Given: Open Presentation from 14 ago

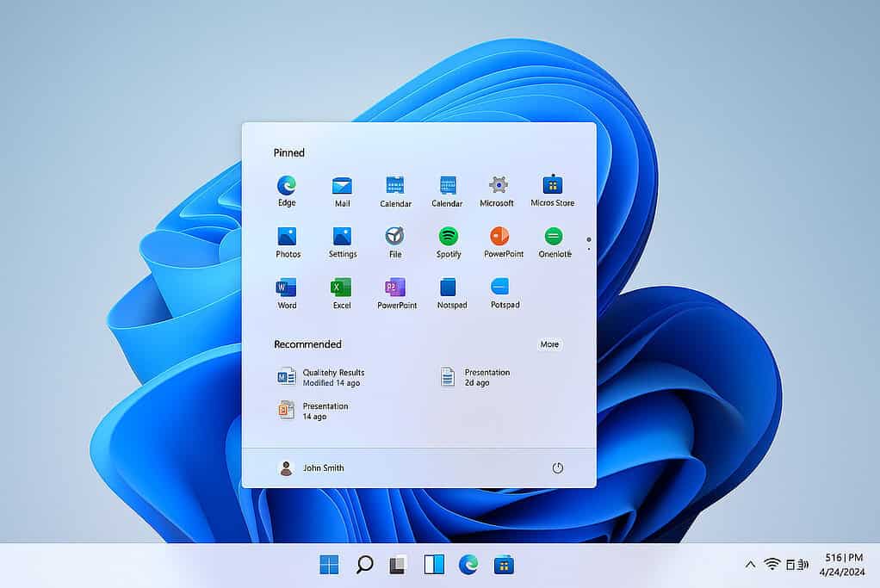Looking at the screenshot, I should pyautogui.click(x=313, y=412).
